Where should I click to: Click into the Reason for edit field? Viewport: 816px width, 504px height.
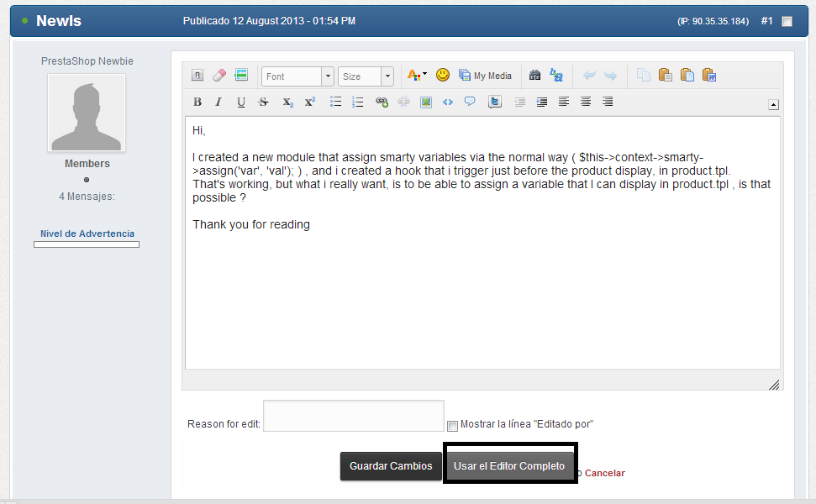(354, 417)
